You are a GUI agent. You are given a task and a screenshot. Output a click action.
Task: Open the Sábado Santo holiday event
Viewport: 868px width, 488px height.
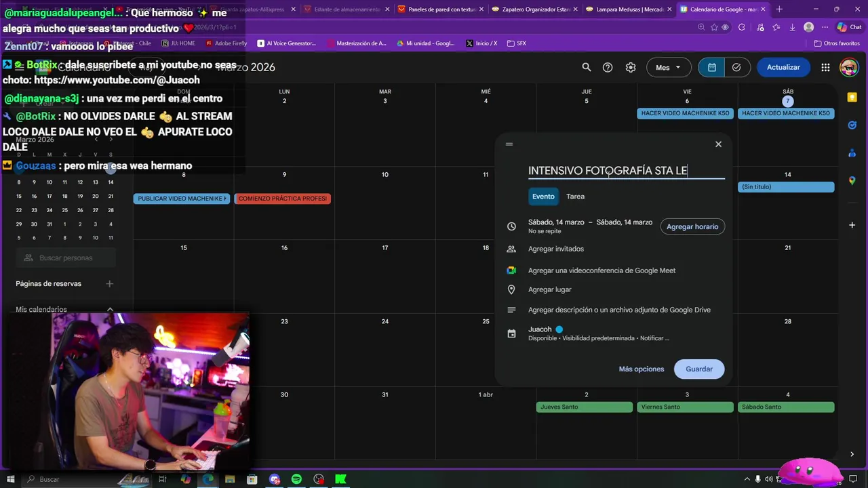(785, 407)
